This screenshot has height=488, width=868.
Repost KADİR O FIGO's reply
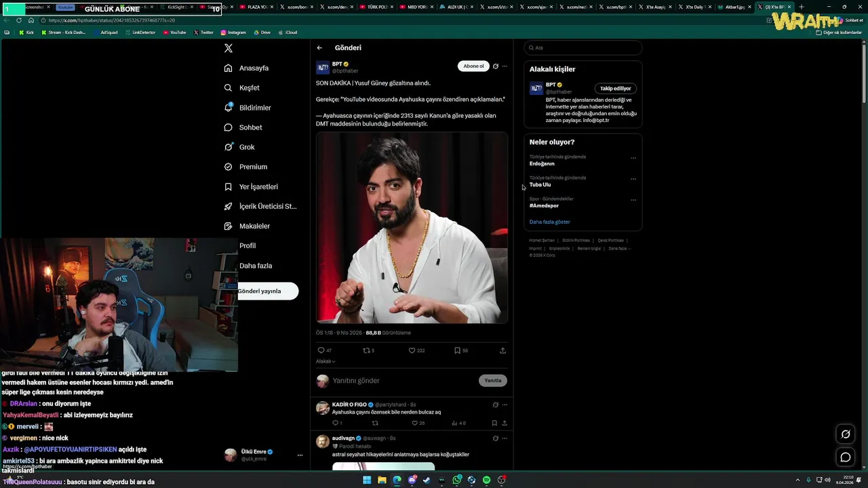[x=375, y=423]
